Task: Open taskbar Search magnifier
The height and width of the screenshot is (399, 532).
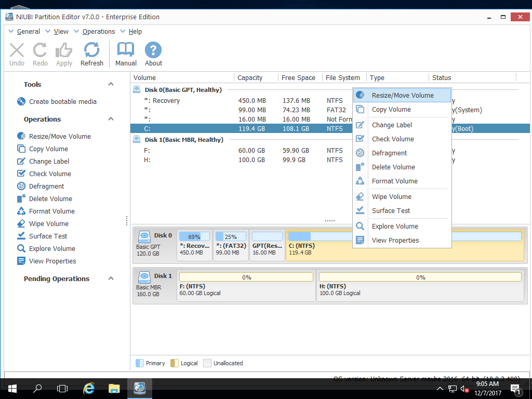Action: [37, 389]
